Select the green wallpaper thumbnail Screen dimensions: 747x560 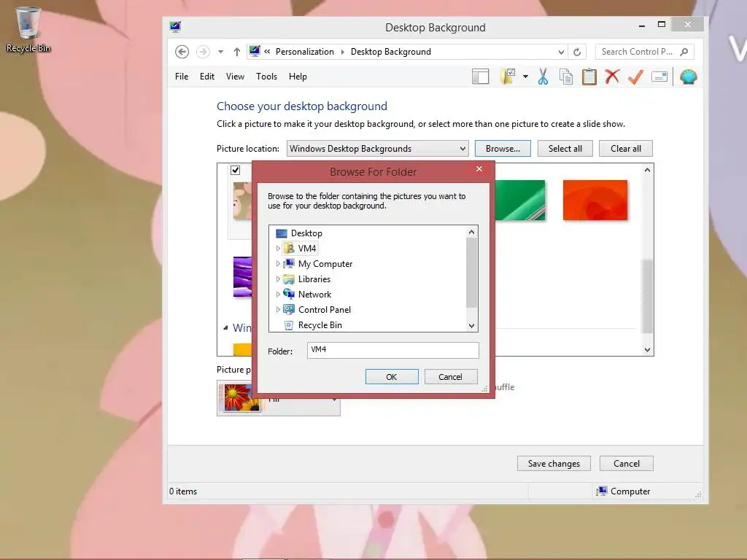[x=519, y=200]
